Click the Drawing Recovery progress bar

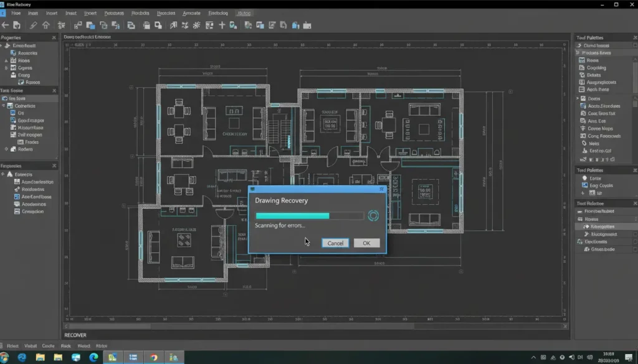click(309, 216)
